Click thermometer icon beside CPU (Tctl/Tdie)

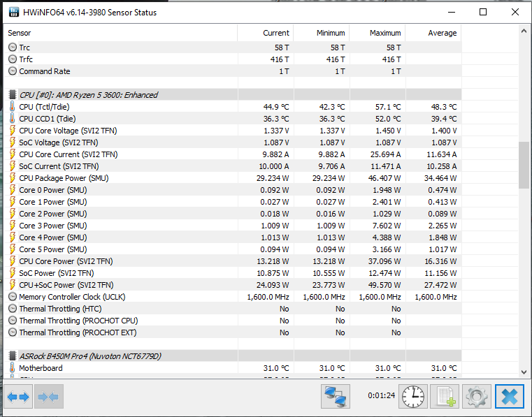[x=12, y=107]
